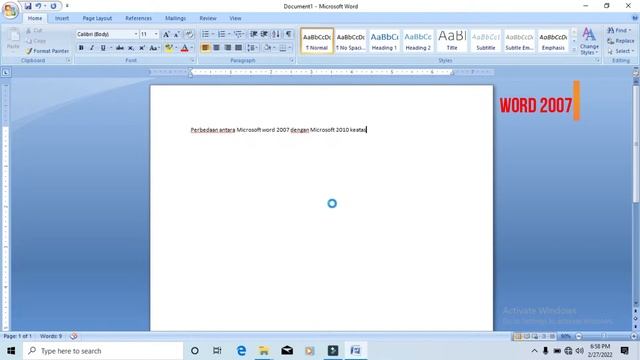Viewport: 640px width, 360px height.
Task: Open the Home ribbon tab
Action: (x=35, y=18)
